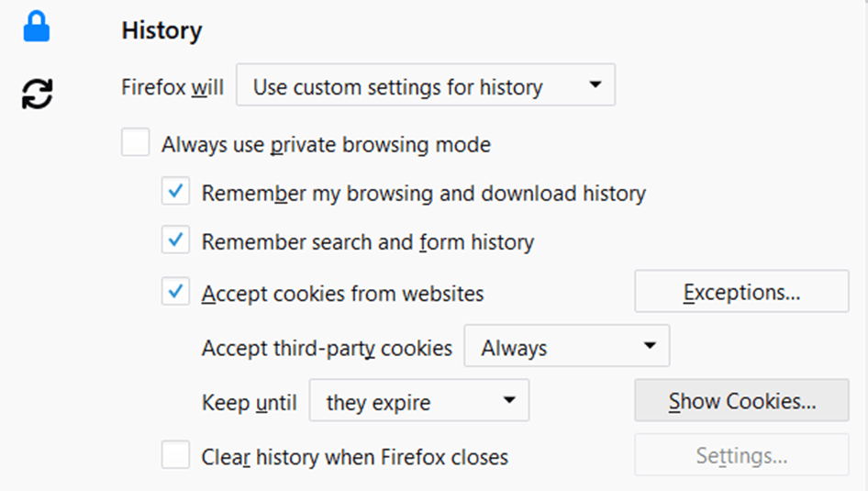The image size is (868, 491).
Task: Uncheck 'Remember search and form history'
Action: click(x=175, y=241)
